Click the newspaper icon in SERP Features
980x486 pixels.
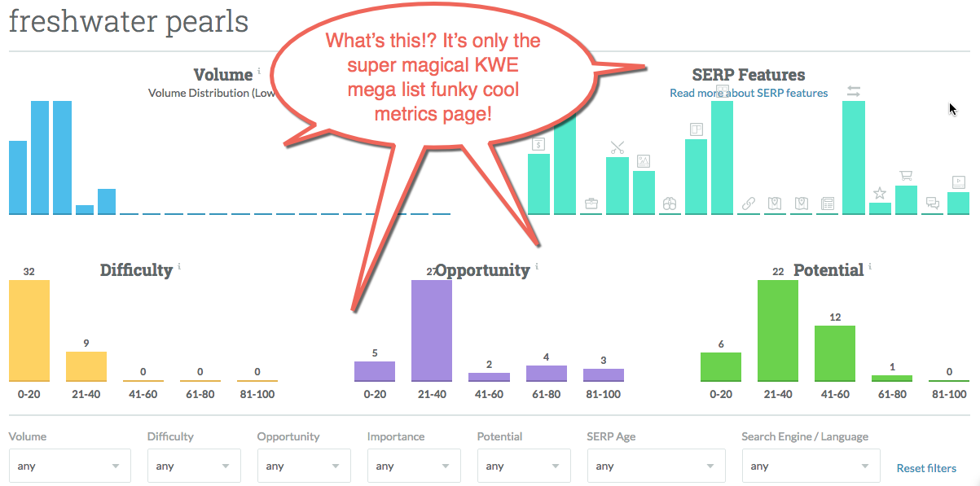pos(827,203)
